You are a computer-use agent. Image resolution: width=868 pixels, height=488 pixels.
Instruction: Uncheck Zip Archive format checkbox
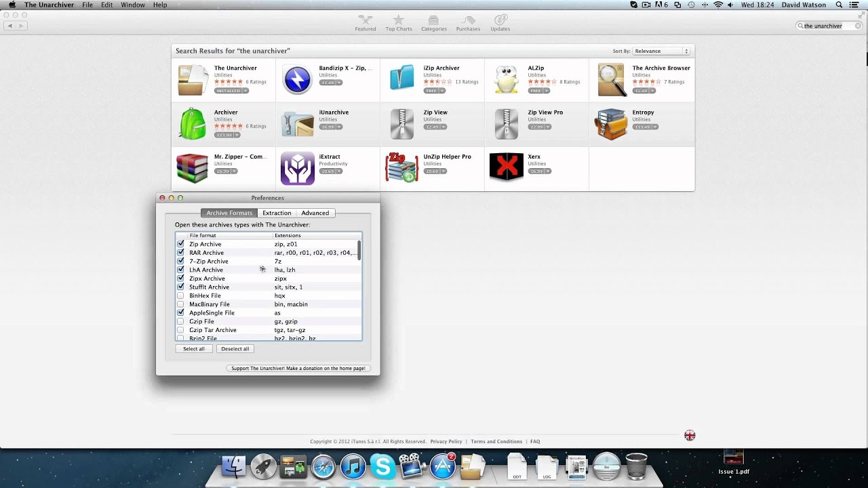[180, 243]
